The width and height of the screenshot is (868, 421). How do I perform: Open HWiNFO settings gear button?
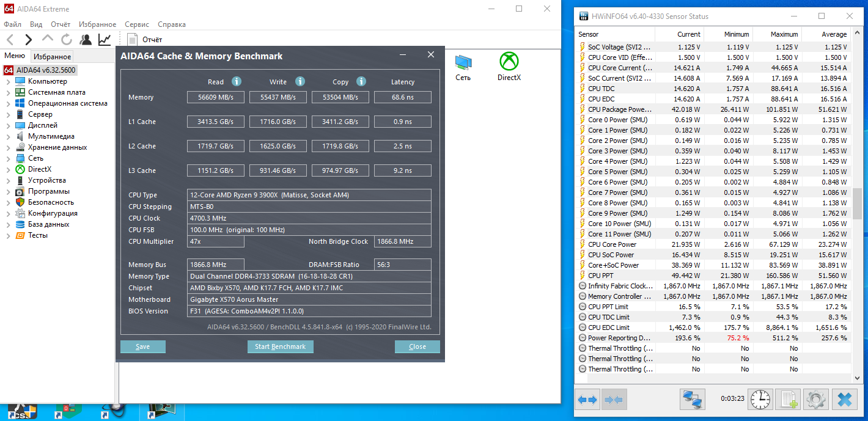pos(816,400)
